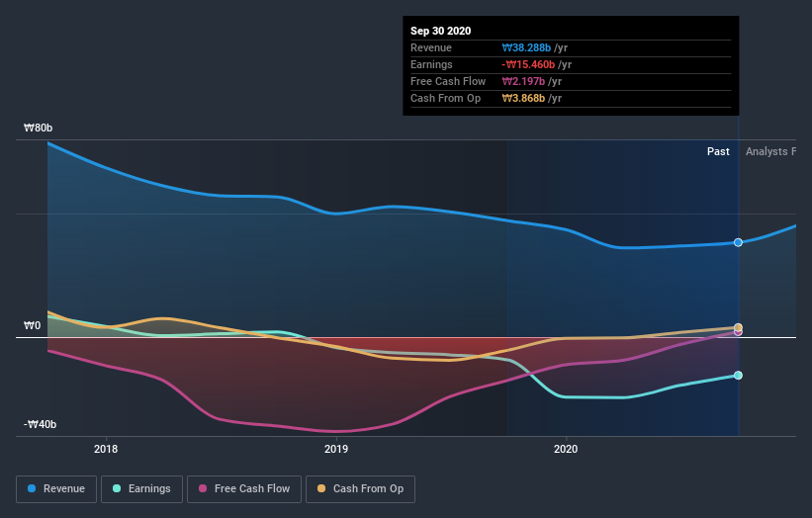Click the Past section label
The width and height of the screenshot is (812, 518).
click(x=718, y=151)
